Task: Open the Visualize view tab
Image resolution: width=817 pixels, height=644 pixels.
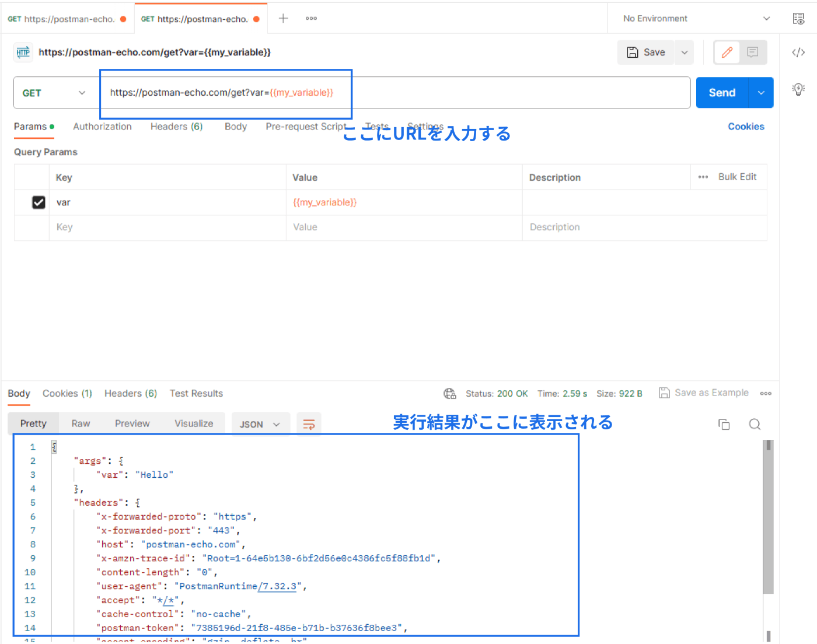Action: click(x=194, y=423)
